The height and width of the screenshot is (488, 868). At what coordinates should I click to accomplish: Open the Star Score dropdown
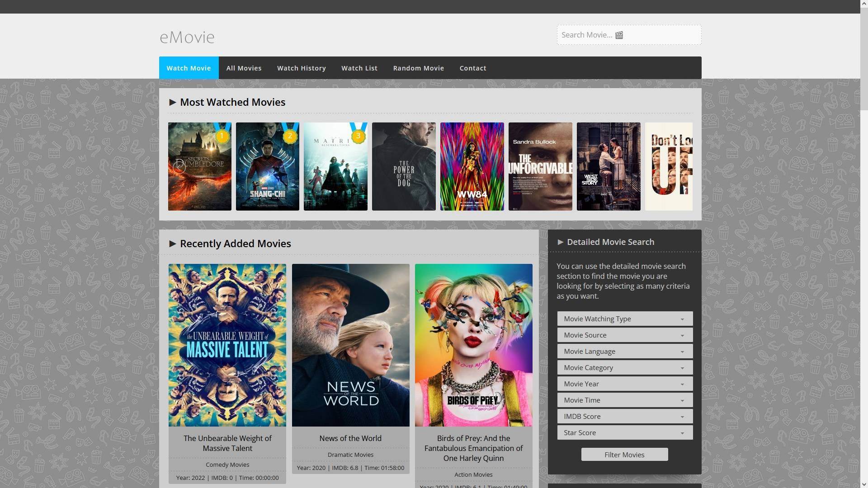pos(624,433)
